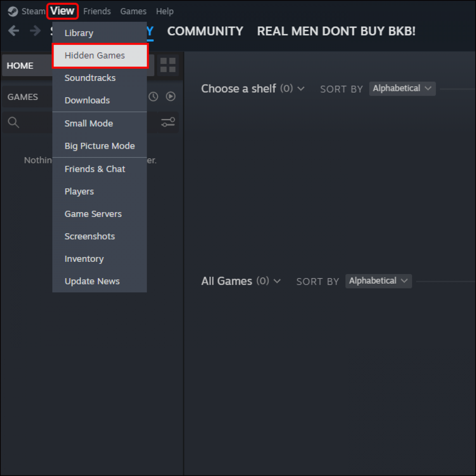Click the ready-to-play filter icon
476x476 pixels.
pyautogui.click(x=171, y=96)
